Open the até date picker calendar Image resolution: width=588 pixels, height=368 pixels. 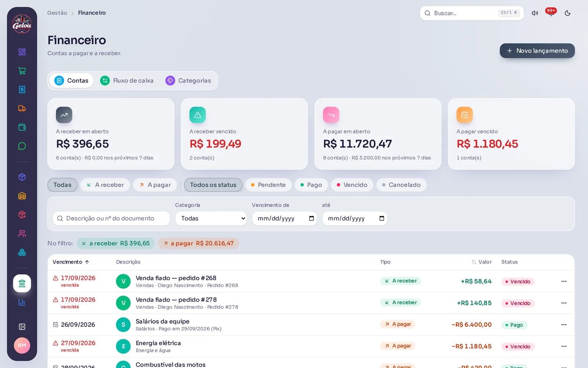click(x=381, y=218)
